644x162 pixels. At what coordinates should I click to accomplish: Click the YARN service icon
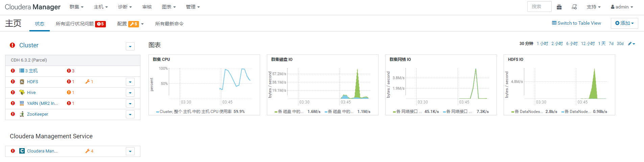coord(22,103)
